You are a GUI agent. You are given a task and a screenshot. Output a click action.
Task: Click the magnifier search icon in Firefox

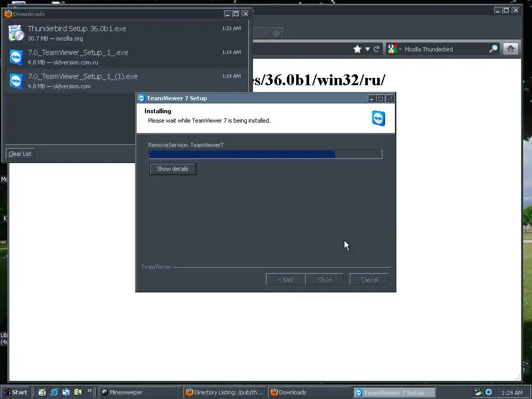pyautogui.click(x=494, y=49)
